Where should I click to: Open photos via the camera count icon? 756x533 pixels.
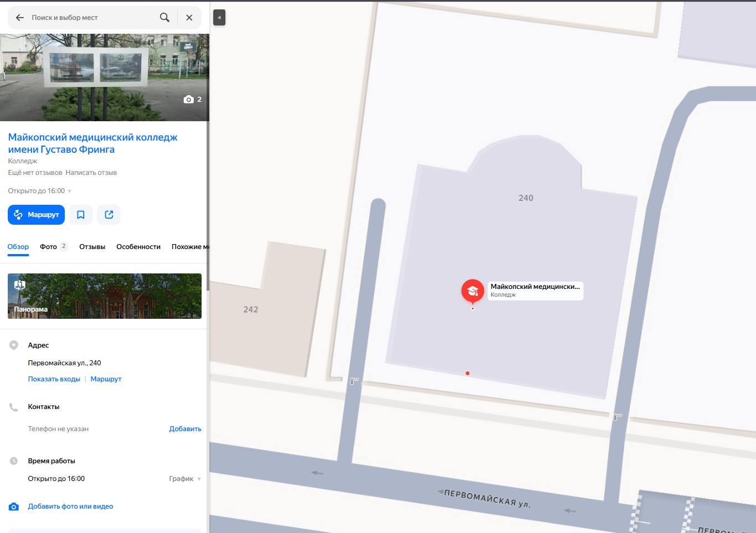click(x=193, y=100)
